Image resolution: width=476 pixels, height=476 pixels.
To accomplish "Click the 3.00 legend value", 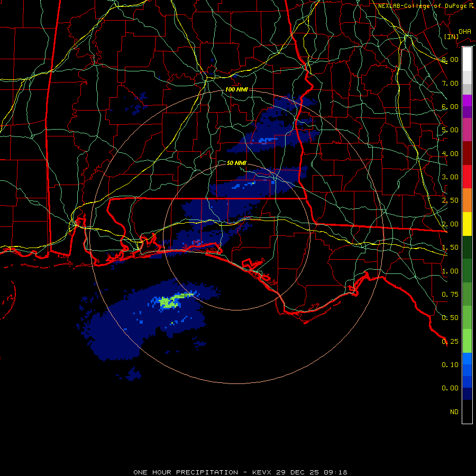I will pos(450,177).
